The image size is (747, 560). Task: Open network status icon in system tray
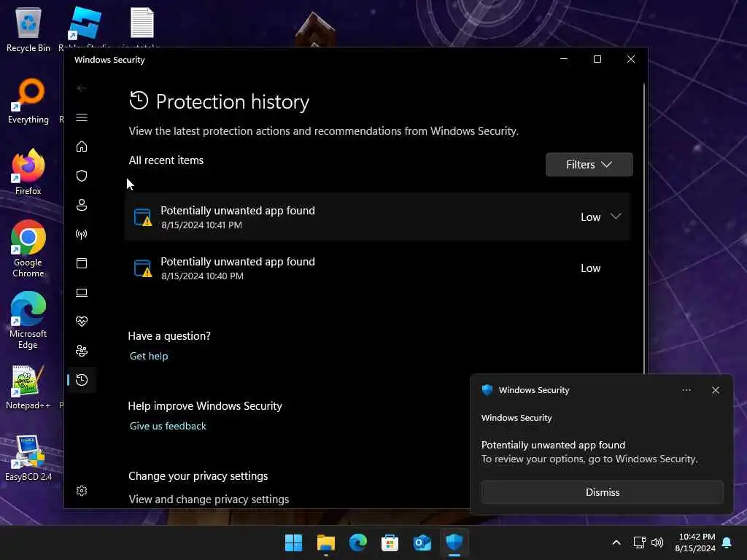coord(639,542)
